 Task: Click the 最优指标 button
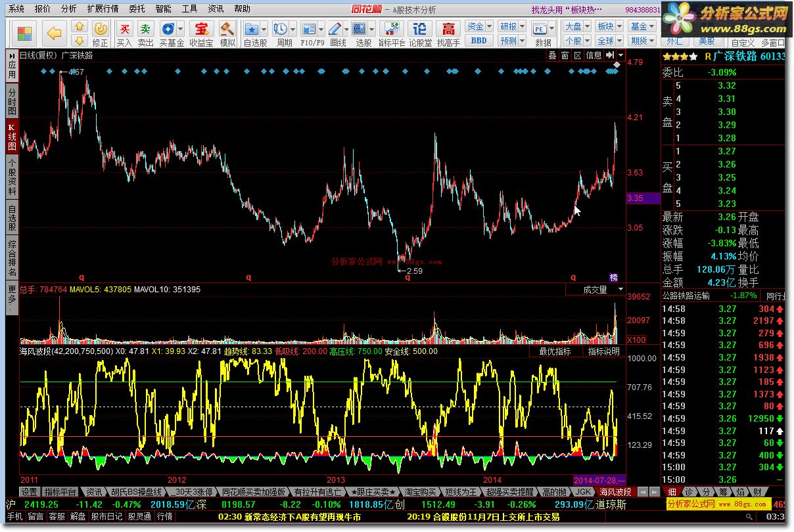pos(555,352)
